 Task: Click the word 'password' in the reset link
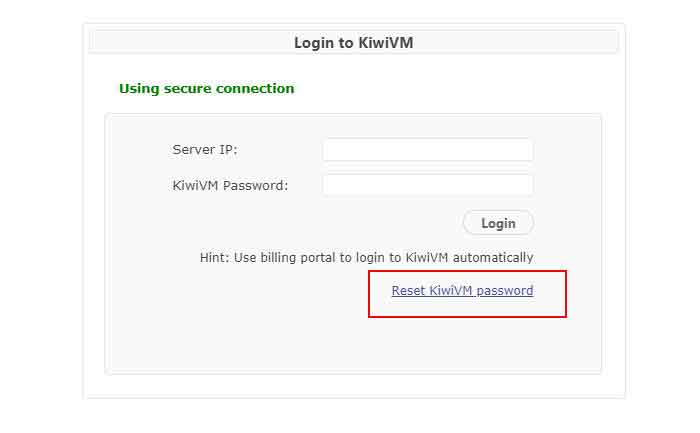(505, 291)
